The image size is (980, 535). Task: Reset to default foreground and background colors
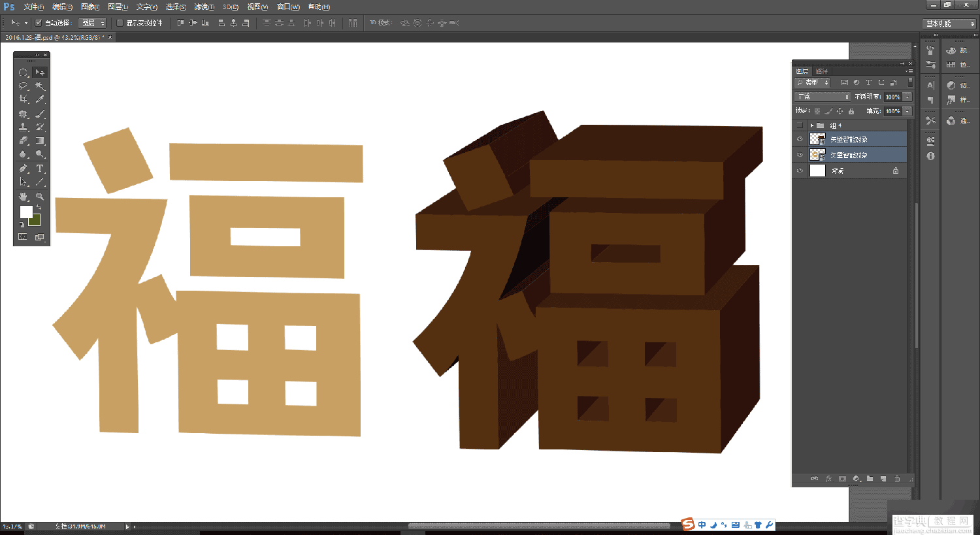pyautogui.click(x=22, y=225)
